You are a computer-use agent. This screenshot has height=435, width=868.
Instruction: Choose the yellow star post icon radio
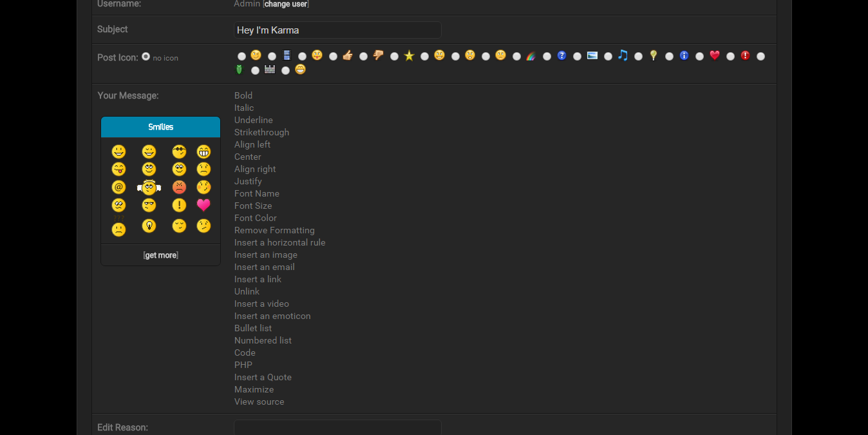pos(394,57)
